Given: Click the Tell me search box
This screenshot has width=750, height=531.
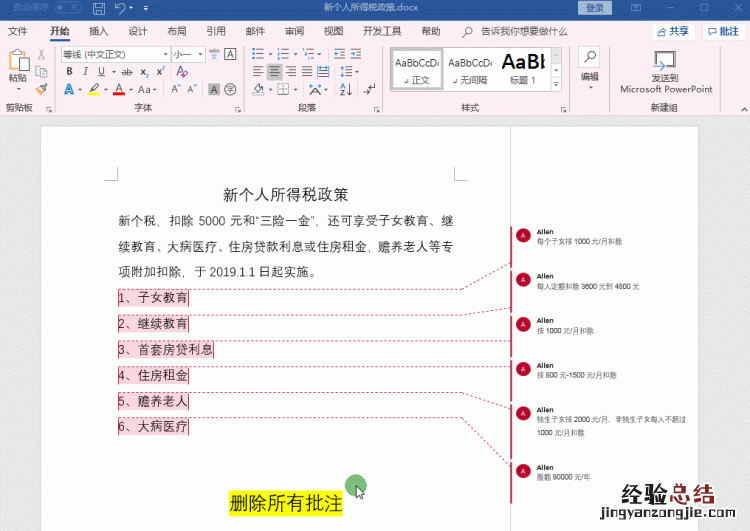Looking at the screenshot, I should pos(523,31).
